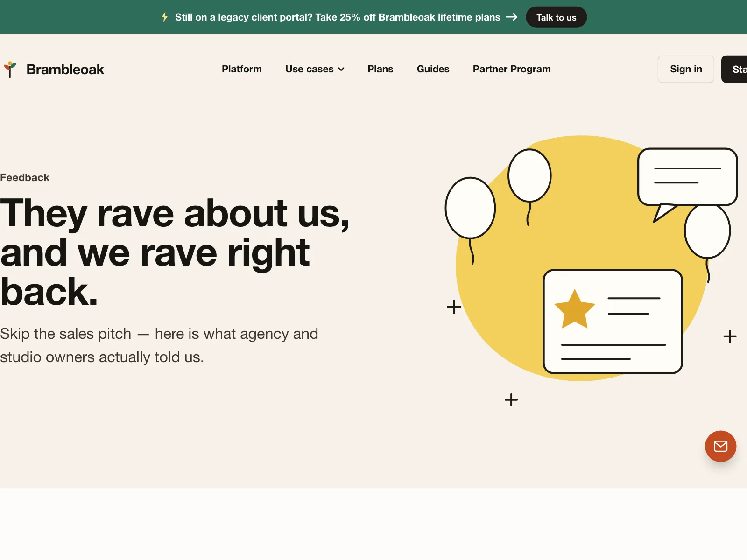Viewport: 747px width, 560px height.
Task: Click the 'Feedback' section label
Action: pos(25,178)
